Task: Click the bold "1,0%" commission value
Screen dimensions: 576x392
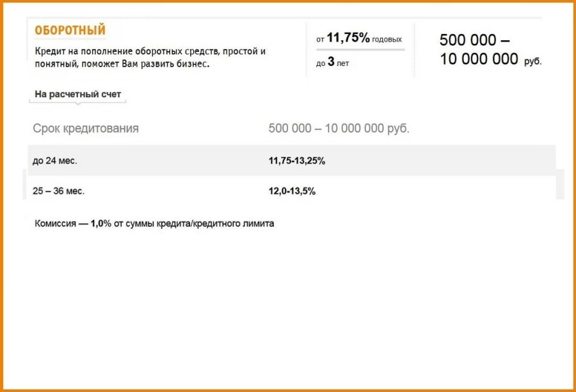Action: [100, 224]
